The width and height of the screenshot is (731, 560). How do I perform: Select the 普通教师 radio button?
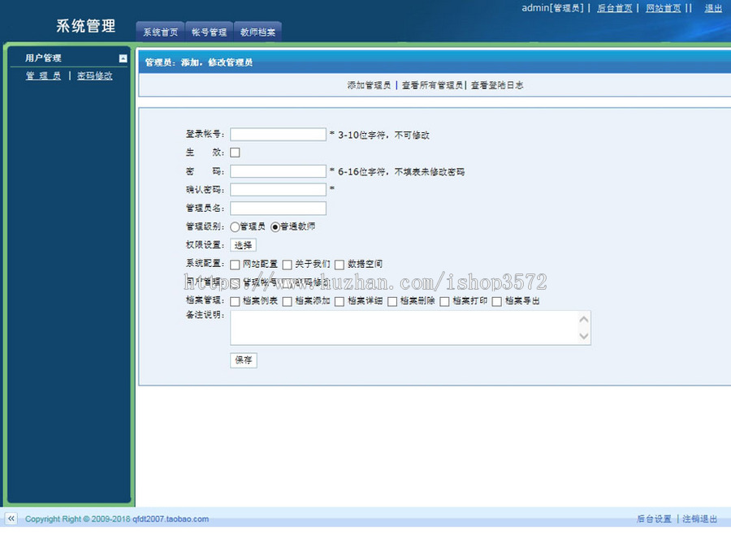pyautogui.click(x=275, y=226)
